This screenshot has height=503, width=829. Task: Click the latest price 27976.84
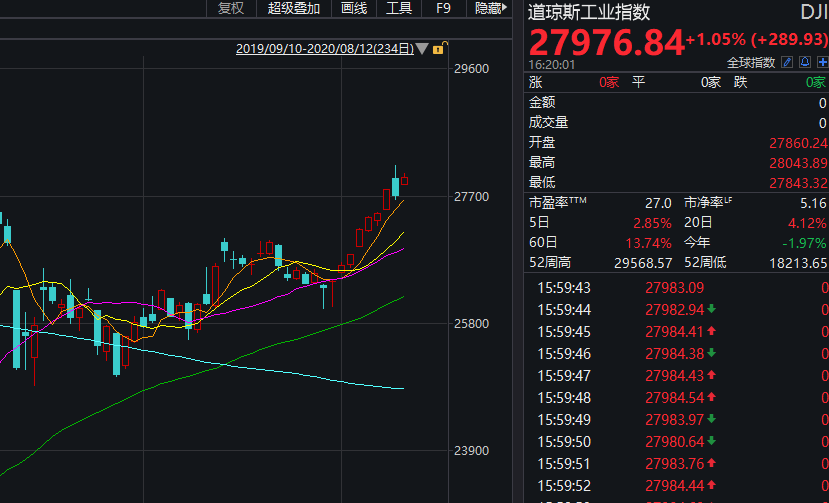606,42
